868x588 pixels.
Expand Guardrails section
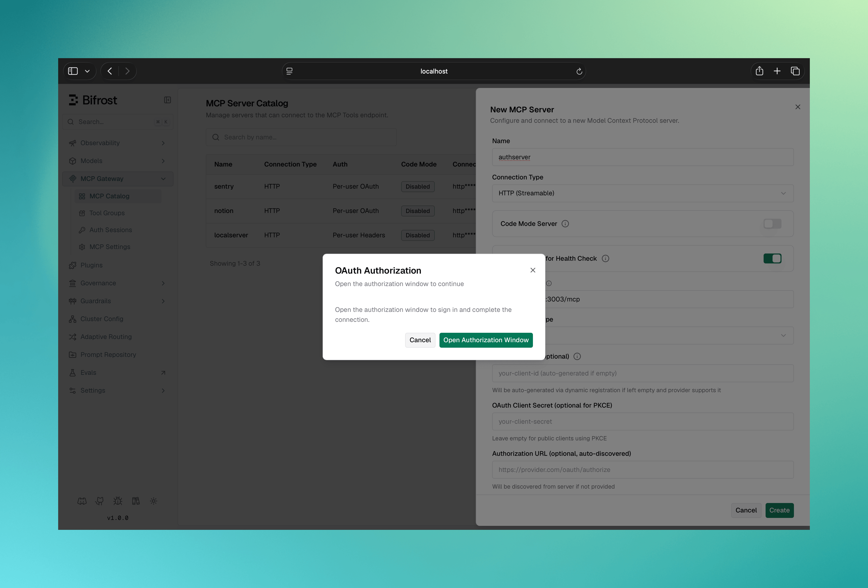[x=118, y=301]
